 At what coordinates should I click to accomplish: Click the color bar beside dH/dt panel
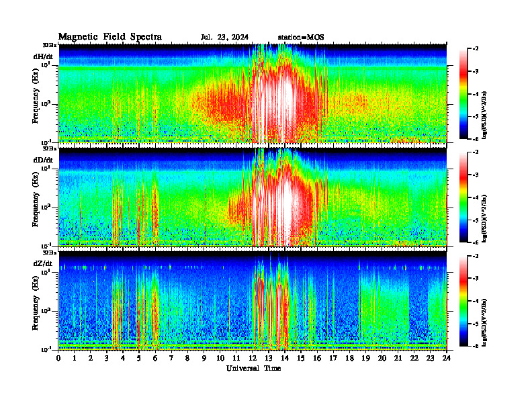click(463, 94)
